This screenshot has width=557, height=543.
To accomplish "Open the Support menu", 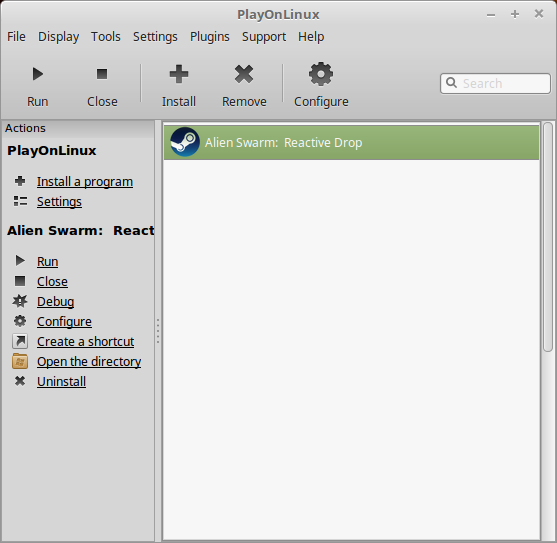I will [x=264, y=37].
